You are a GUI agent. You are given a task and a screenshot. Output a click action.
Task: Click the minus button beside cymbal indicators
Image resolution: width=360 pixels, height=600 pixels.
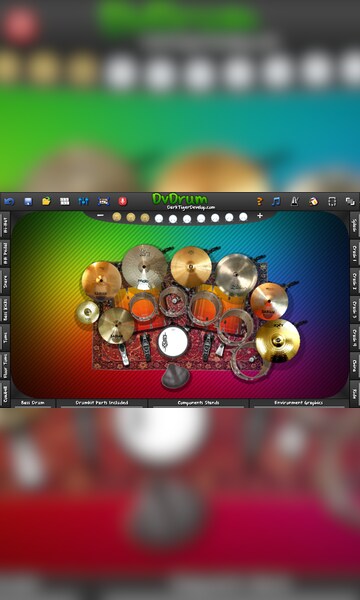(x=100, y=216)
